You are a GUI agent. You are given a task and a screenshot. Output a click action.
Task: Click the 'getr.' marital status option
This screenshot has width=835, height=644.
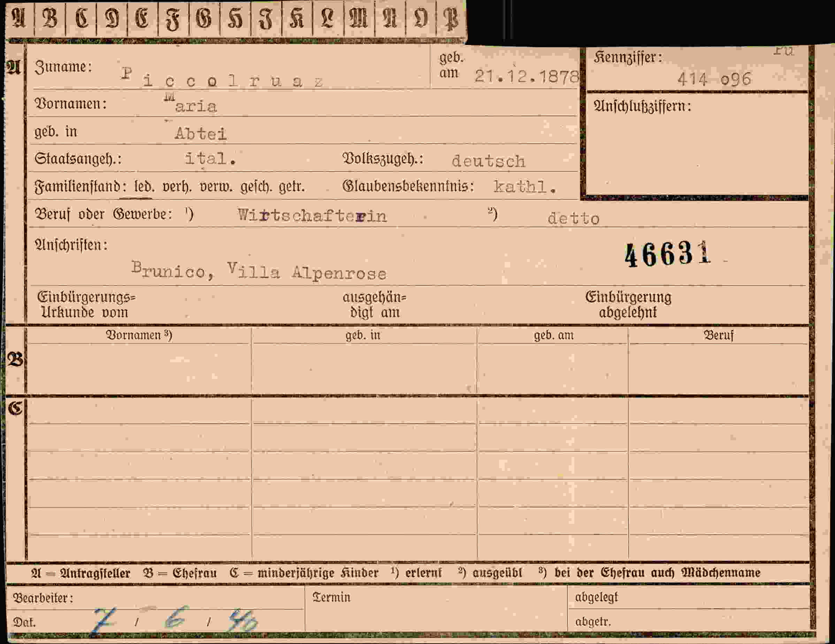click(292, 187)
